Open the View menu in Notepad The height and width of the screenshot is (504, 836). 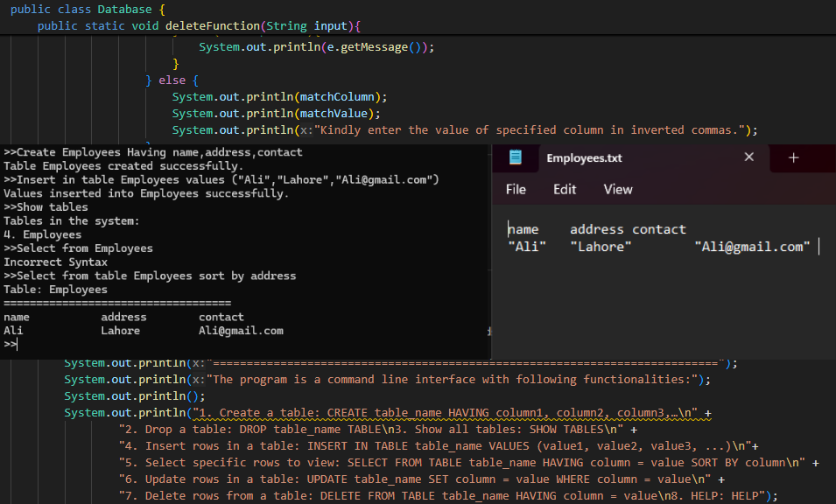tap(618, 190)
